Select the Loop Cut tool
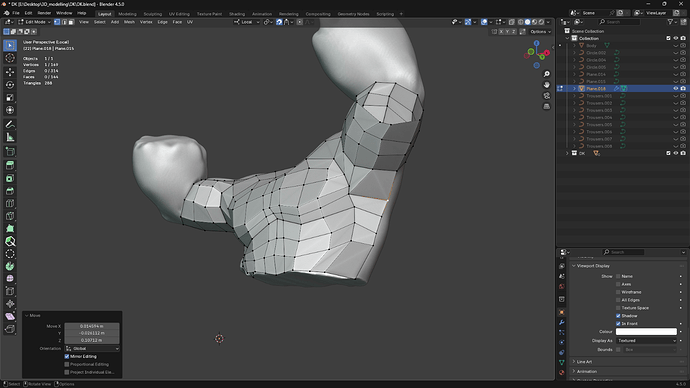The image size is (690, 388). (x=10, y=203)
